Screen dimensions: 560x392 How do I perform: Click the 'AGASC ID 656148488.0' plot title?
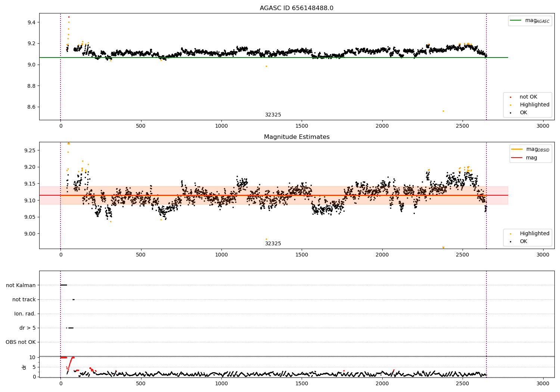296,8
